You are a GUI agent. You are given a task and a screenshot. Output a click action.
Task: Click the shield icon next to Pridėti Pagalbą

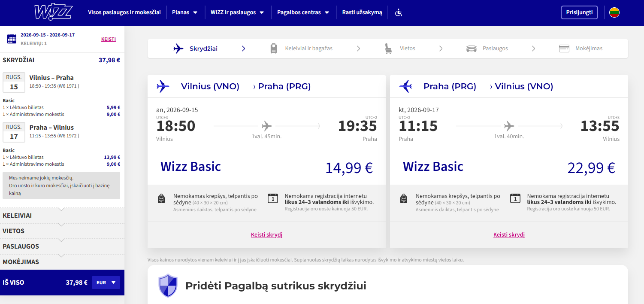point(168,286)
